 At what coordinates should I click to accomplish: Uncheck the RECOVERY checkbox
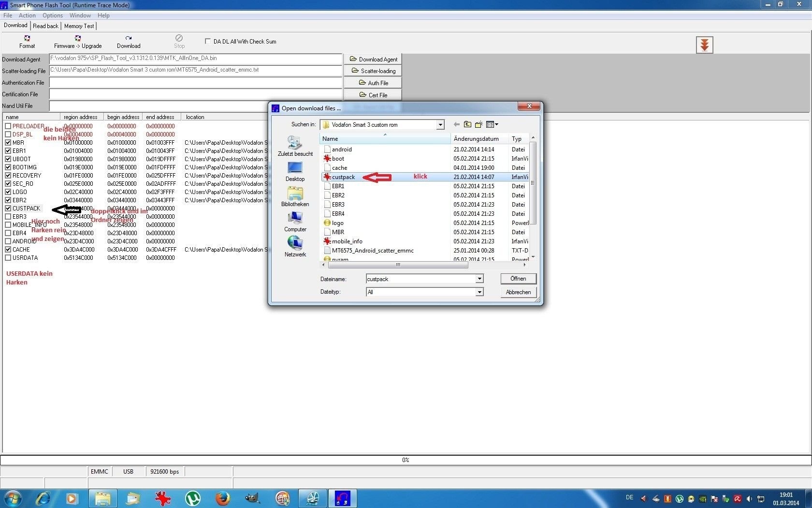(x=8, y=176)
